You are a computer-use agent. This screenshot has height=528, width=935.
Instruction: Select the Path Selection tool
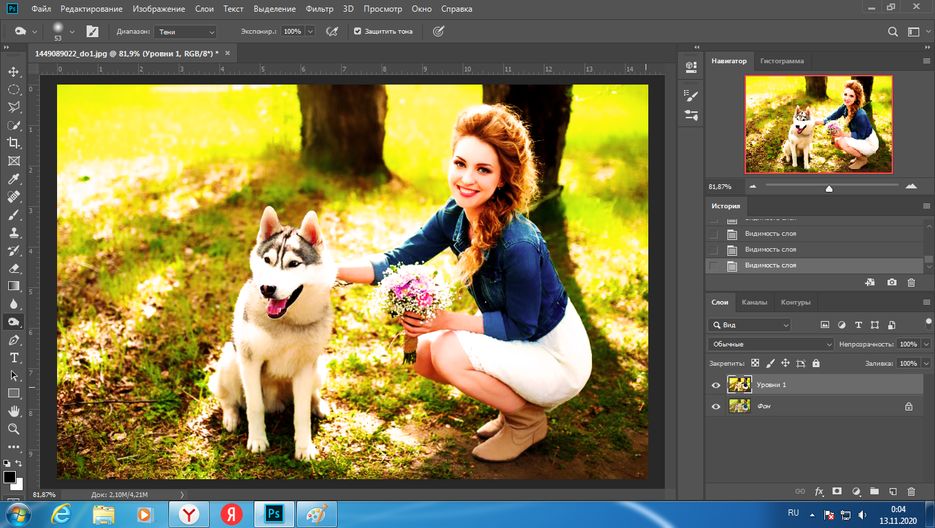13,376
